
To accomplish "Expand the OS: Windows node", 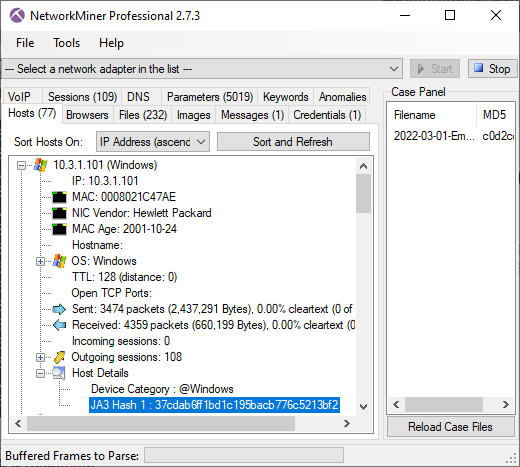I will click(x=40, y=261).
